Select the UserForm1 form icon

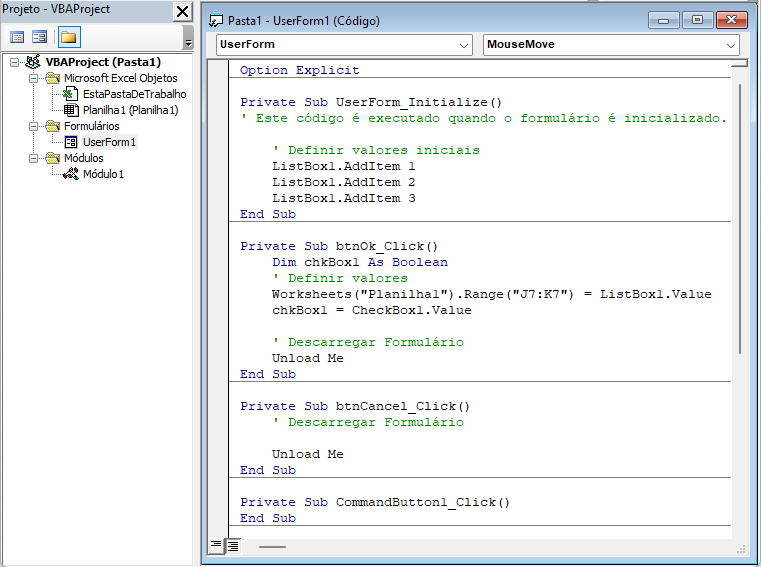pos(71,142)
